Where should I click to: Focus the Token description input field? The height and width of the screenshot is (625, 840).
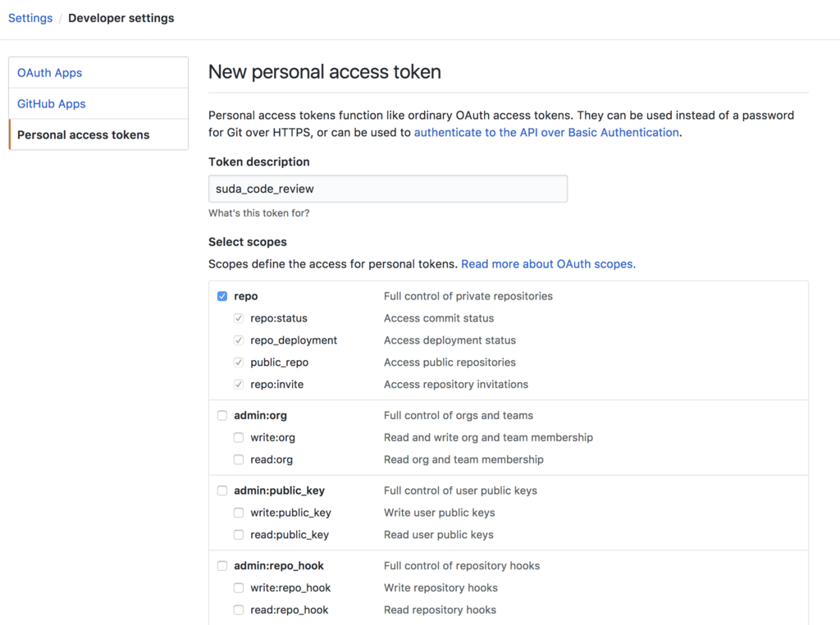coord(387,189)
